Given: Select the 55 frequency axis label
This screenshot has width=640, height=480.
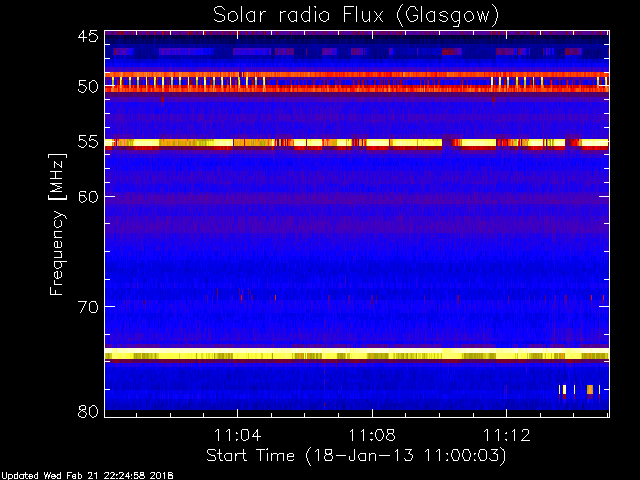Looking at the screenshot, I should [x=88, y=142].
